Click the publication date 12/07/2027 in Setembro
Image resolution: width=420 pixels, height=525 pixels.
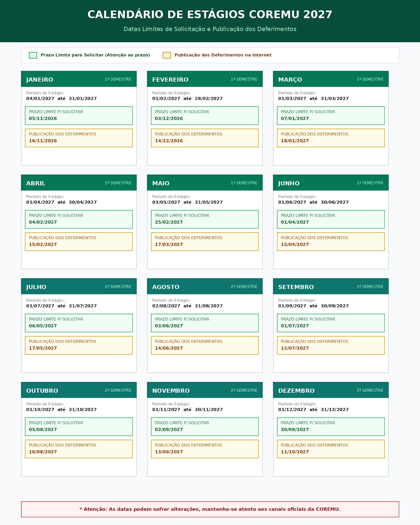point(295,348)
